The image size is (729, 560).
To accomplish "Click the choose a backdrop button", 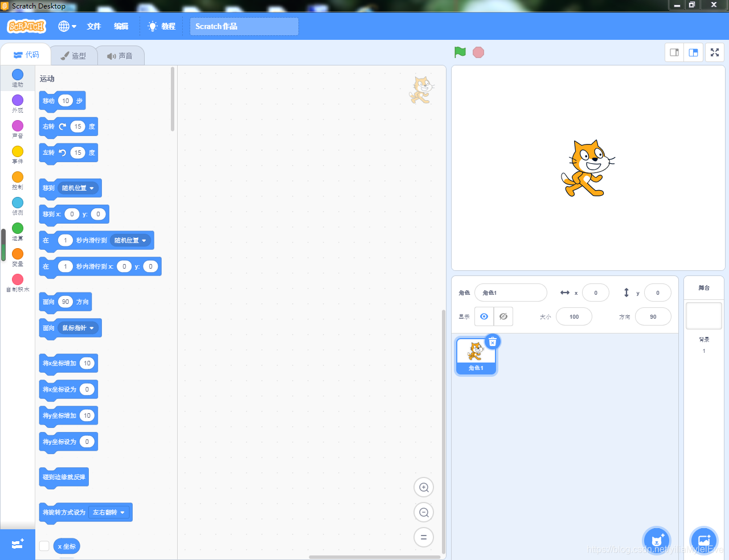I will tap(704, 540).
